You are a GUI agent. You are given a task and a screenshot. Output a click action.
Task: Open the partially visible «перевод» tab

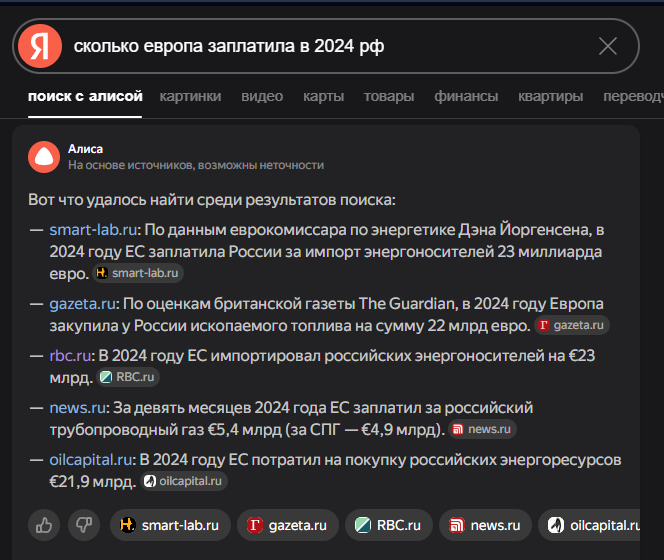point(633,97)
